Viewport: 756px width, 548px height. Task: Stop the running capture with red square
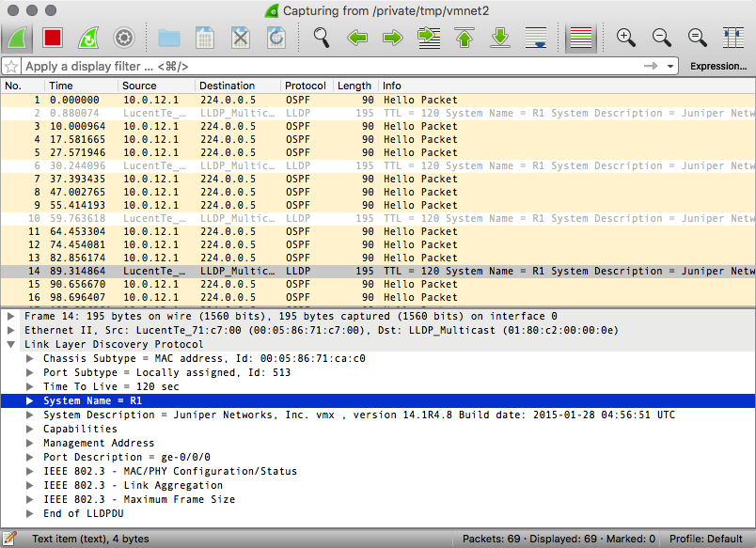tap(53, 38)
